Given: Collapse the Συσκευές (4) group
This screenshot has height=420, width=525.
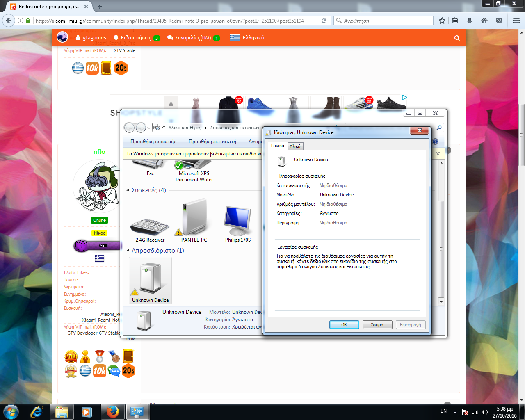Looking at the screenshot, I should (x=128, y=190).
